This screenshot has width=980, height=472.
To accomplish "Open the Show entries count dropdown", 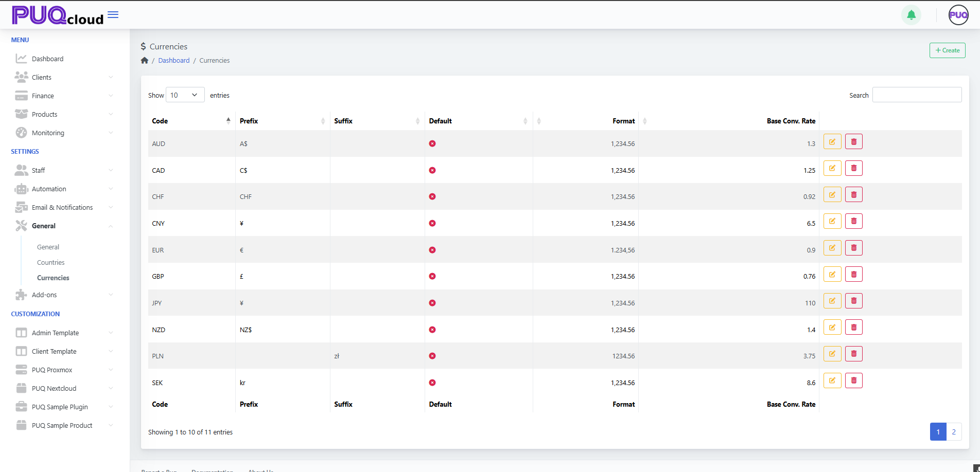I will 185,95.
